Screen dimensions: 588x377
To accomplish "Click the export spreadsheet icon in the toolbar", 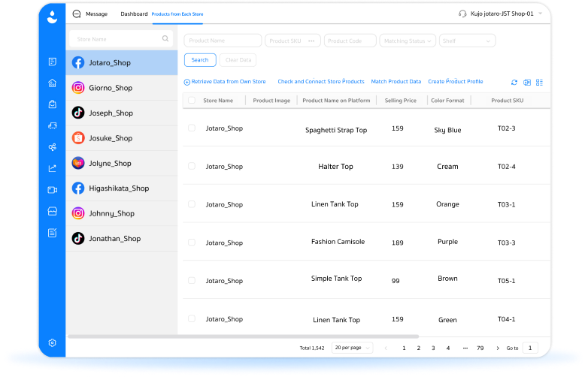I will click(x=527, y=83).
